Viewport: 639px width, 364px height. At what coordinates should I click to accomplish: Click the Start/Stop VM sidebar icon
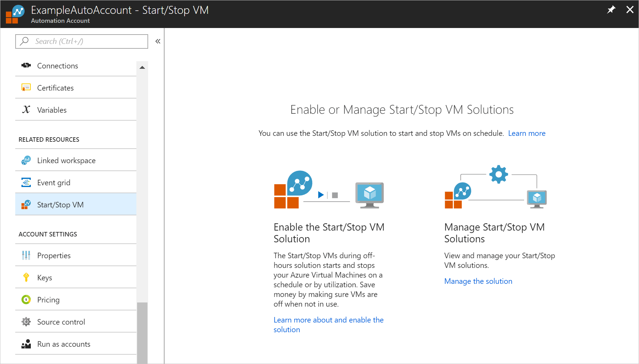click(26, 205)
